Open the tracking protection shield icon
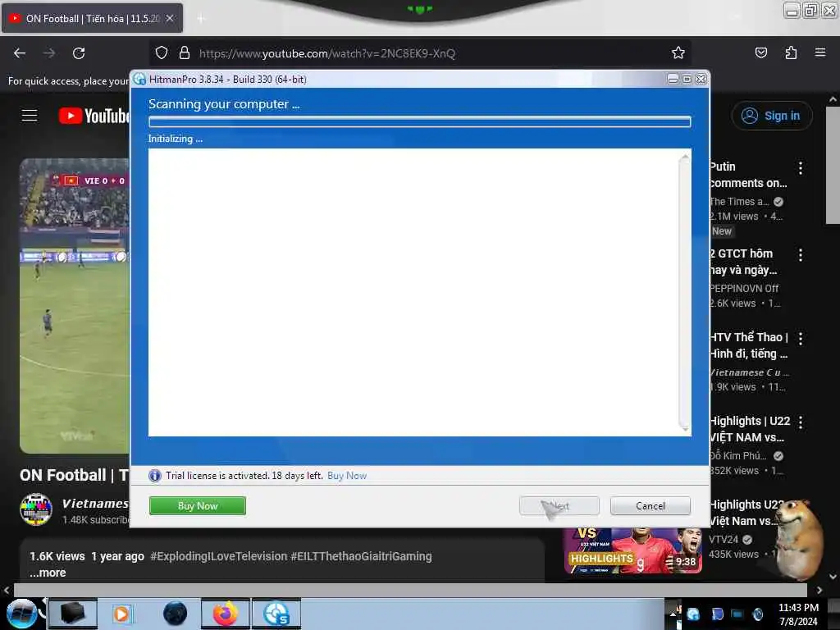The image size is (840, 630). tap(162, 53)
